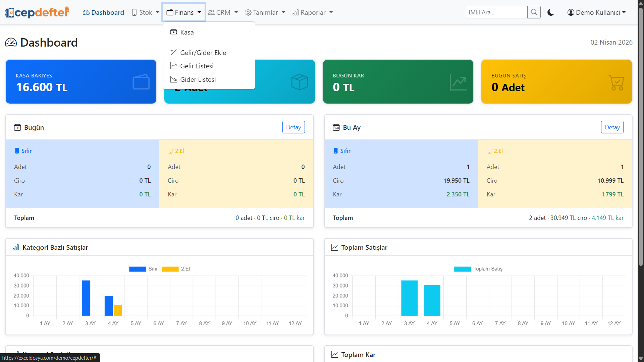Screen dimensions: 644x362
Task: Open the Raporlar dropdown
Action: (313, 12)
